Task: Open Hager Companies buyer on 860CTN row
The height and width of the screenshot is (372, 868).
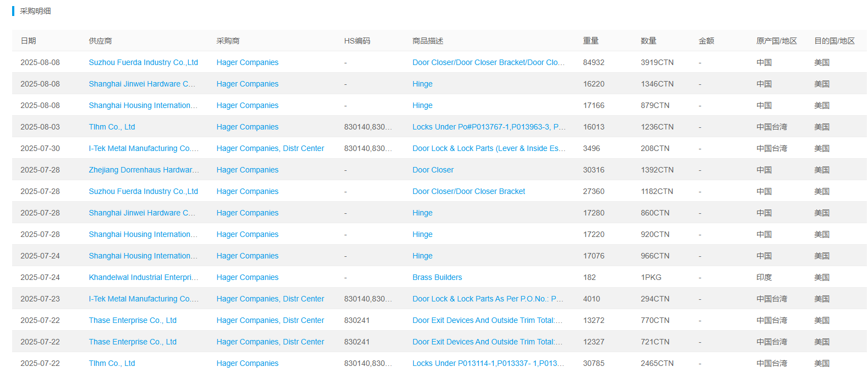Action: (247, 213)
